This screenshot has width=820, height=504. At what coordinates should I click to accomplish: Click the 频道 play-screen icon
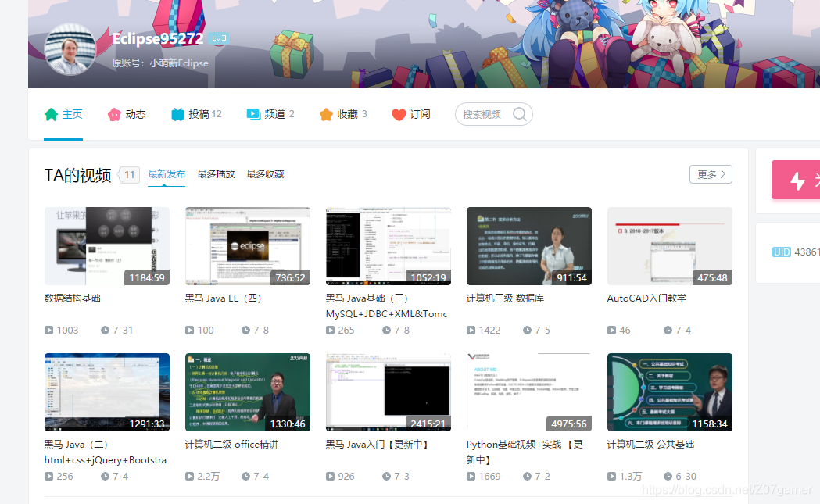(253, 115)
